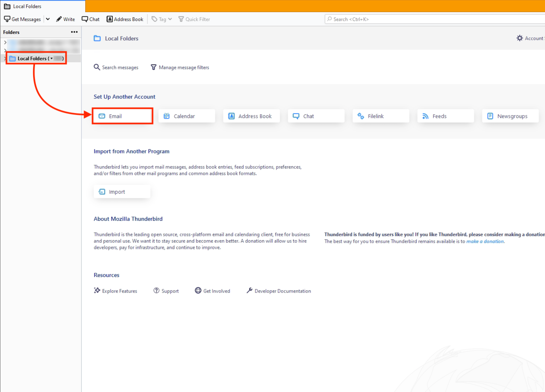This screenshot has height=392, width=545.
Task: Set up a Filelink account
Action: [x=380, y=116]
